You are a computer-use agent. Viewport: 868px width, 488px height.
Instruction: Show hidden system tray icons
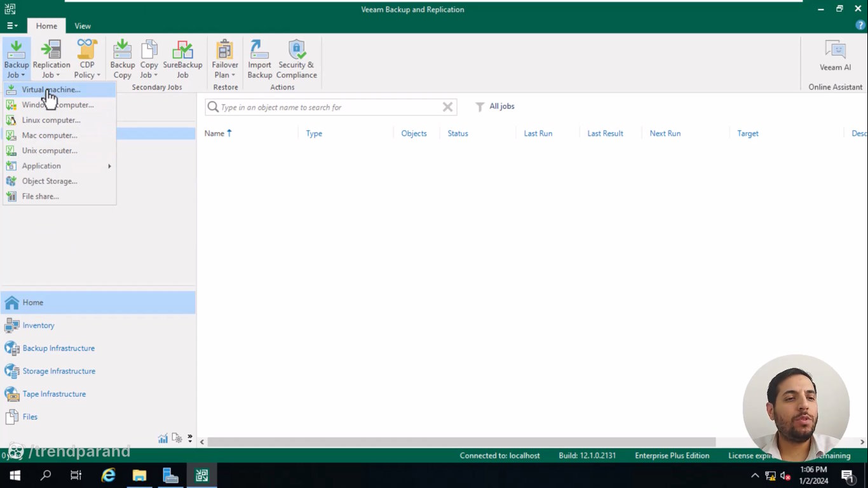pos(755,475)
